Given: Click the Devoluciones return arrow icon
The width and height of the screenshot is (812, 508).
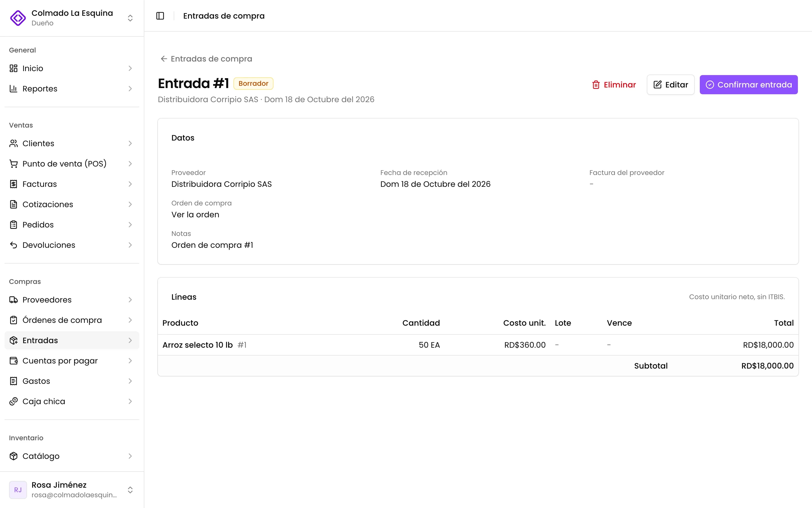Looking at the screenshot, I should tap(14, 245).
